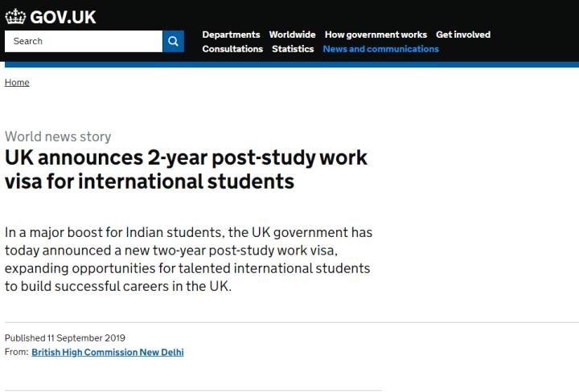Click the GOV.UK wordmark text
The image size is (579, 392).
pos(63,16)
